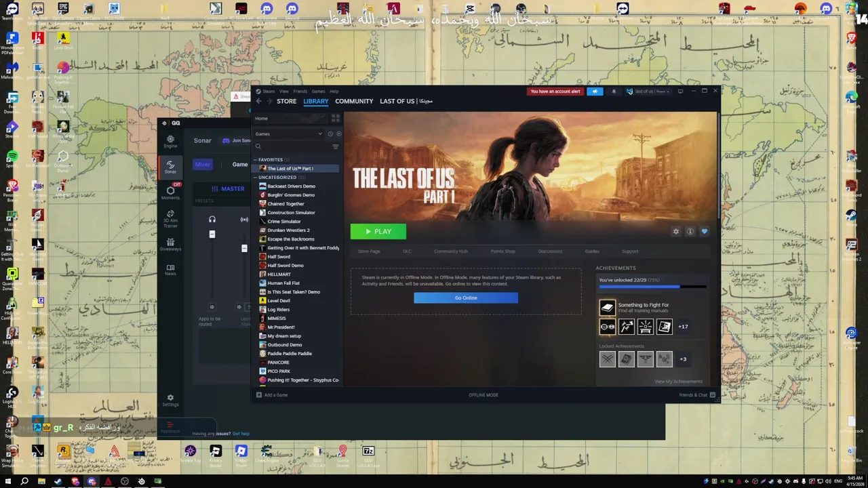
Task: Open the account name dropdown in Steam
Action: tap(649, 91)
